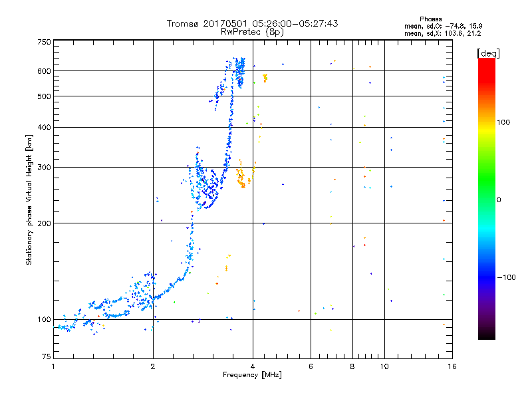Click the color bar label "0"

(x=499, y=200)
